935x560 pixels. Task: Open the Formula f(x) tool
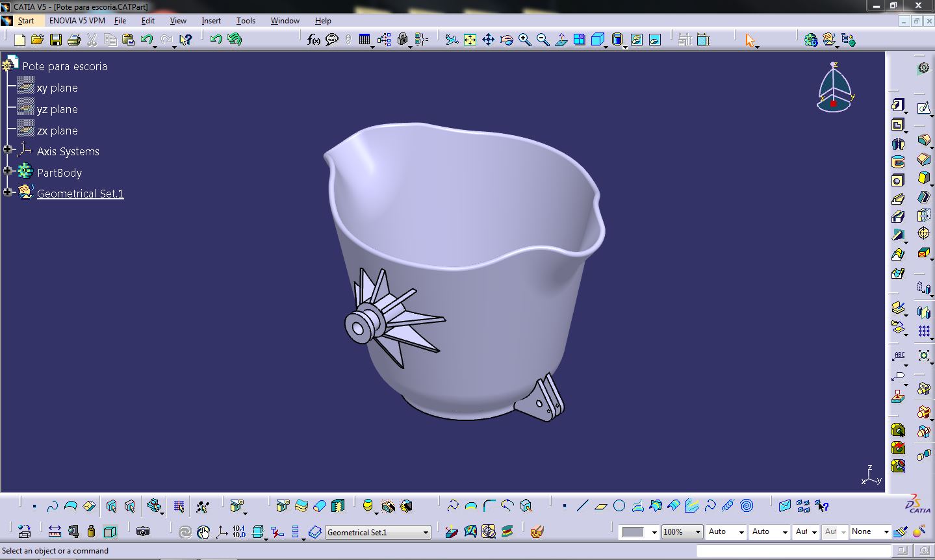pos(314,40)
